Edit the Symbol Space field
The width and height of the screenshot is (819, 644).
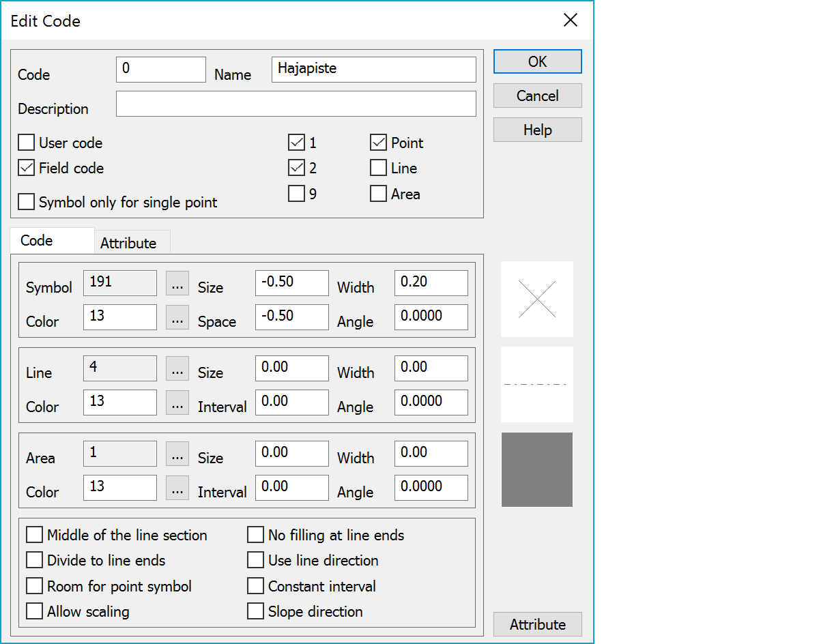(x=292, y=317)
